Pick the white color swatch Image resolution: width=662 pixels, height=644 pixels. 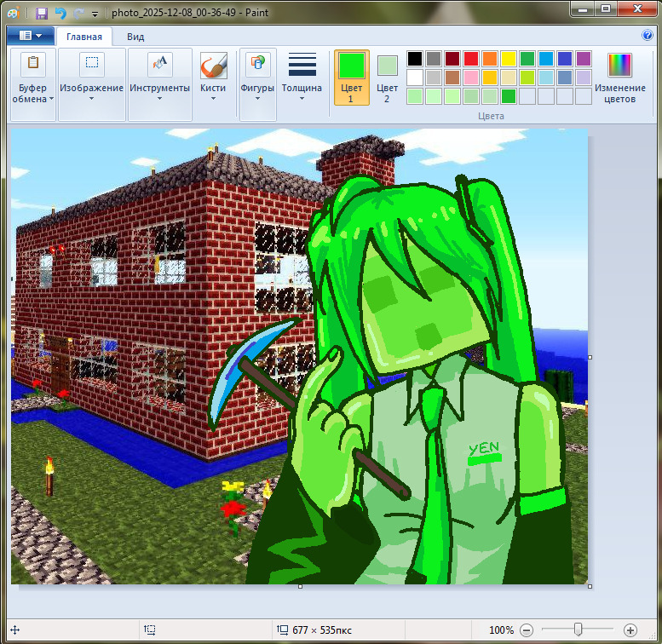[x=415, y=78]
